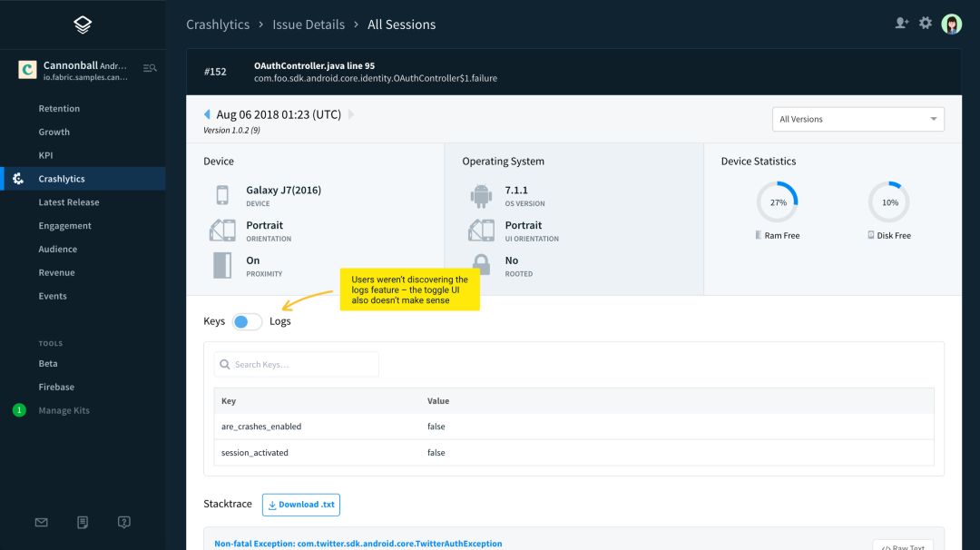Screen dimensions: 980x550
Task: Click the Manage Kits notification badge
Action: tap(19, 410)
